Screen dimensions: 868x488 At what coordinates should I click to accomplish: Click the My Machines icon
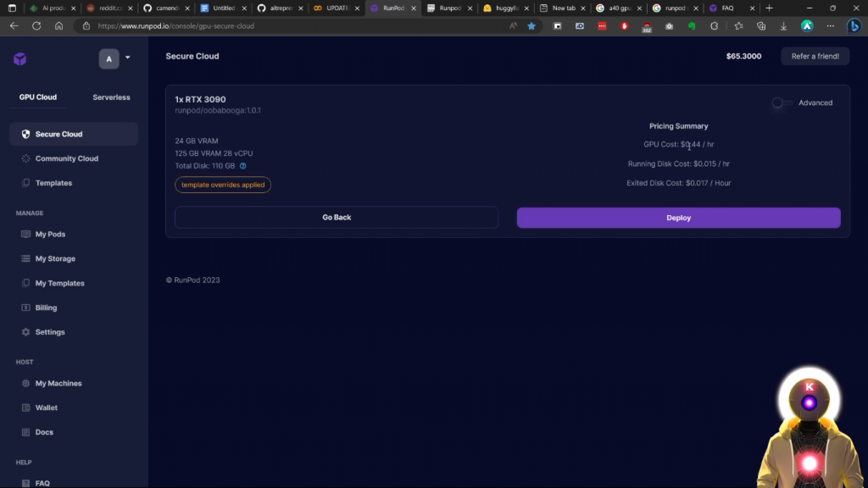[x=25, y=383]
